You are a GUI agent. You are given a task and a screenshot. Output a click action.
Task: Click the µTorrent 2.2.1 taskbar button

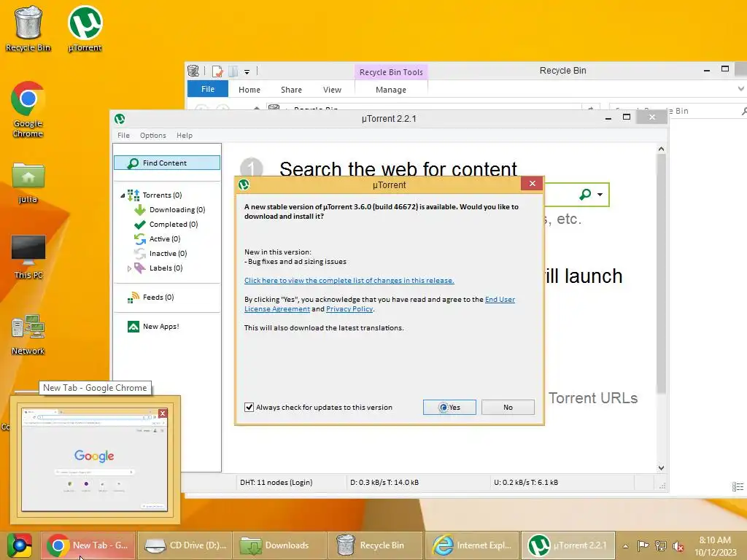point(568,545)
